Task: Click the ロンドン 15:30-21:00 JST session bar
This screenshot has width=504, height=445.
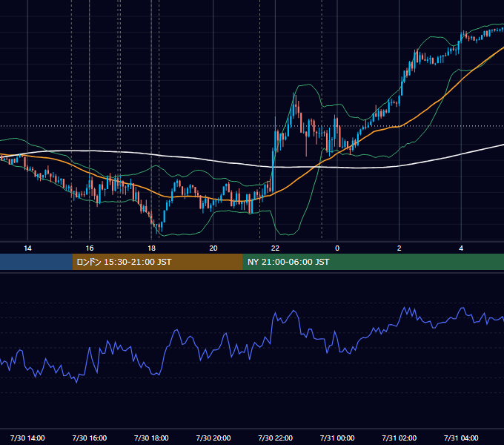Action: pos(157,262)
